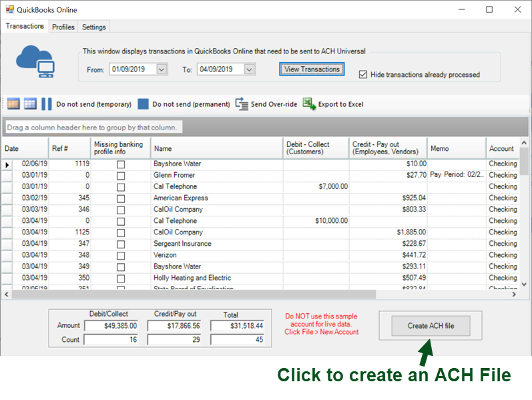Click the Do not send (temporary) pause icon
Screen dimensions: 532x400
coord(47,104)
